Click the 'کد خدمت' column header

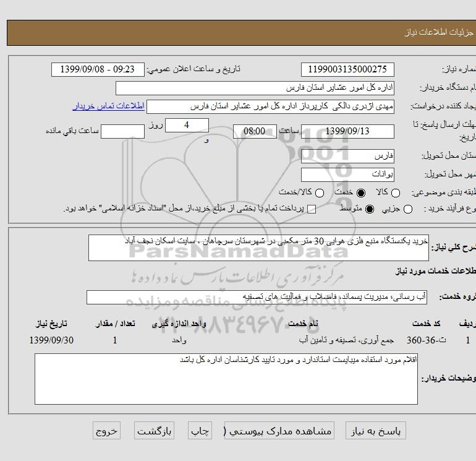426,324
